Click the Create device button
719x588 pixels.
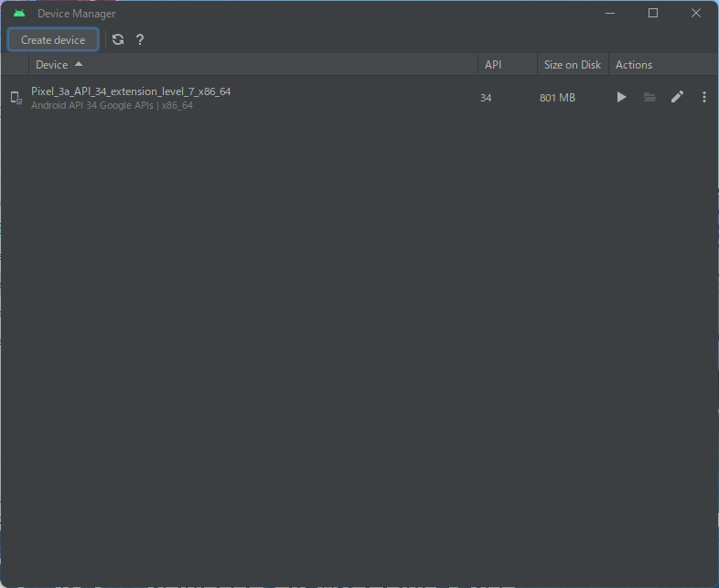point(53,40)
